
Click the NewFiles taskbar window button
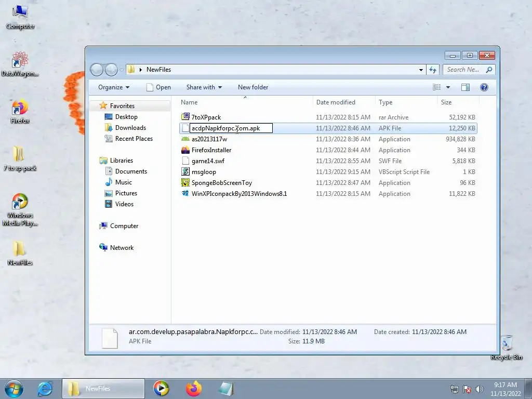point(103,389)
